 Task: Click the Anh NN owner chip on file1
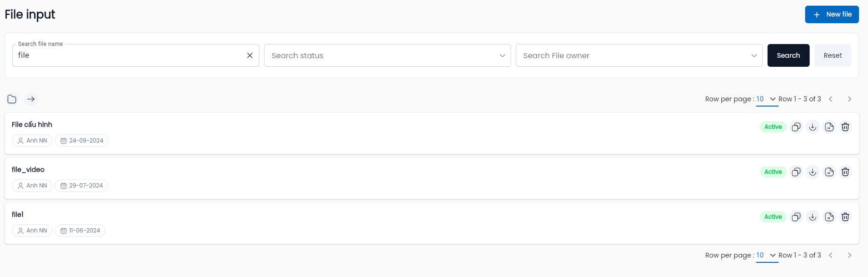tap(32, 231)
